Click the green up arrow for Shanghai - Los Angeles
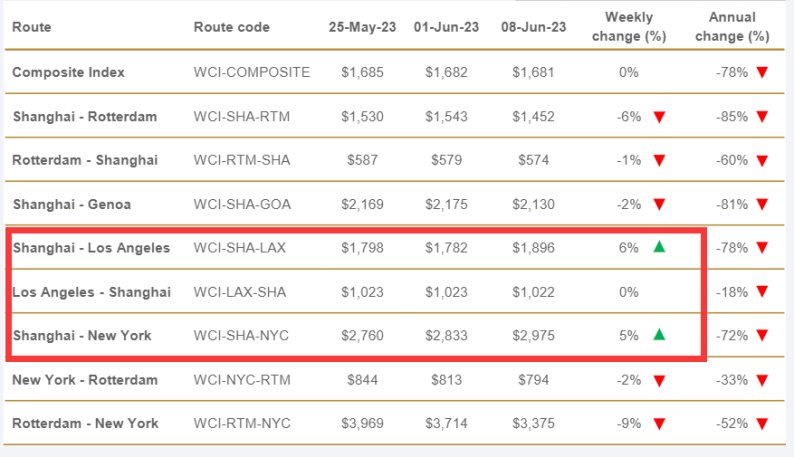 click(659, 247)
